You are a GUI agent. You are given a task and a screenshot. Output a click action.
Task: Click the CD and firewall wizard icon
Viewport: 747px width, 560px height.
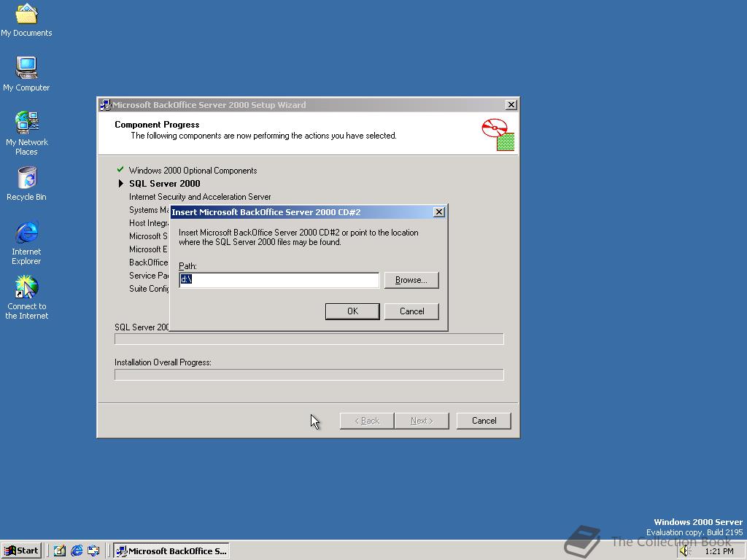[x=498, y=135]
